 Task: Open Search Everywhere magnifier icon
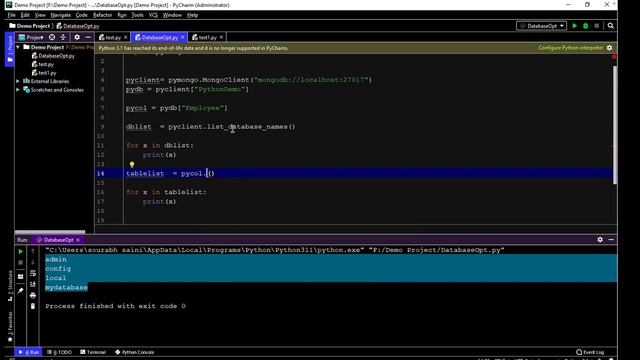(x=611, y=26)
